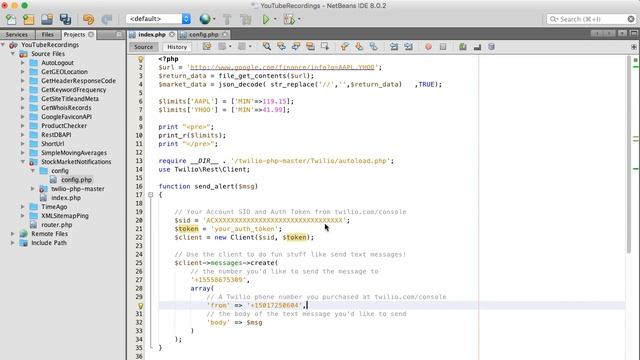Click the Find Selection magnifier icon
The width and height of the screenshot is (640, 360).
pyautogui.click(x=267, y=47)
